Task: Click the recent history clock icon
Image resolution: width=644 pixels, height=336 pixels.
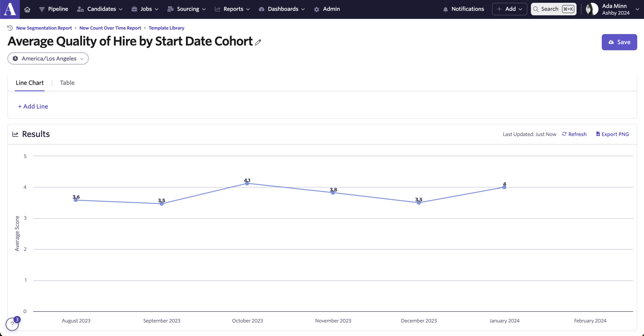Action: 10,28
